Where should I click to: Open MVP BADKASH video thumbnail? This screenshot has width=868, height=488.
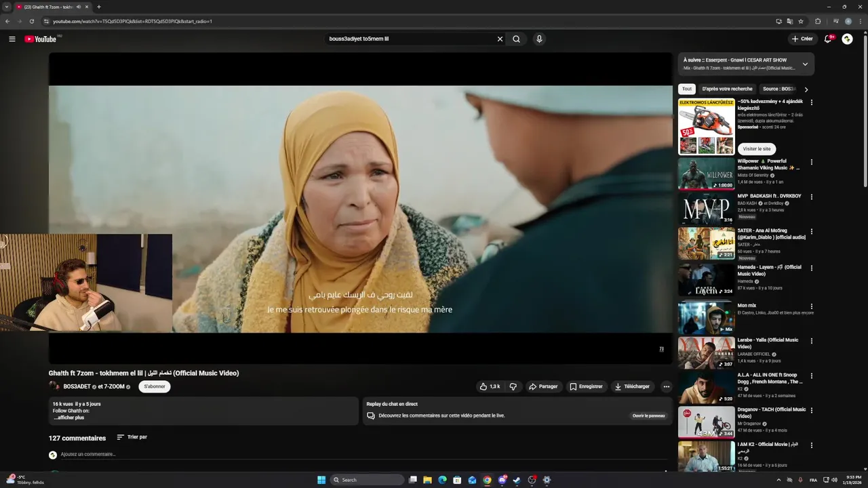[707, 209]
